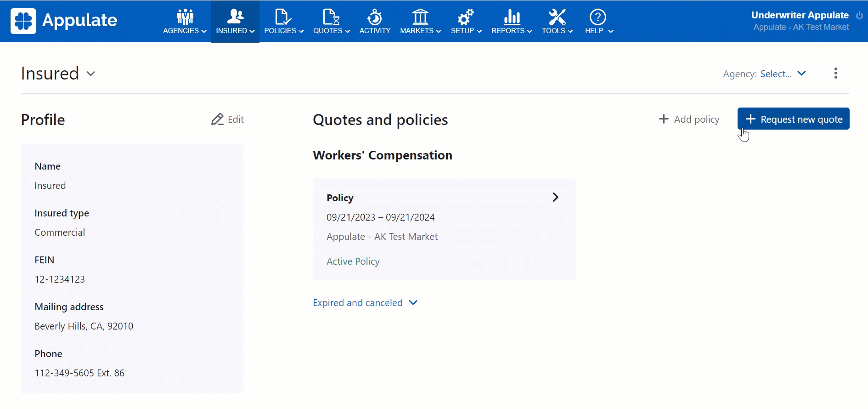Expand Expired and canceled section
This screenshot has height=409, width=868.
pyautogui.click(x=365, y=303)
